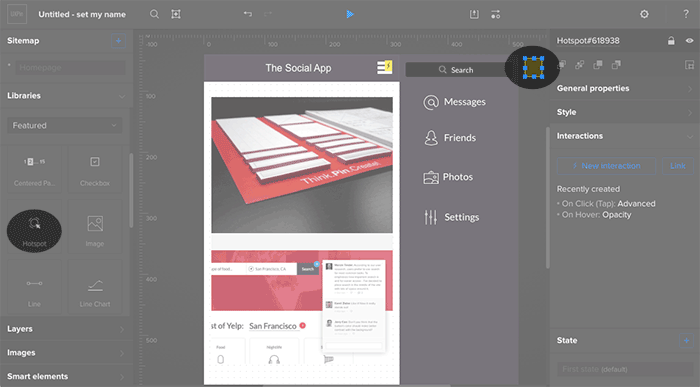Select the Homepage page field

pos(71,68)
